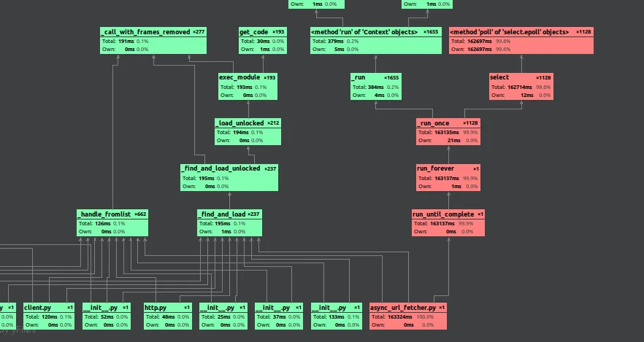
Task: Click the ×662 call count on _handle_fromlist
Action: click(x=140, y=214)
